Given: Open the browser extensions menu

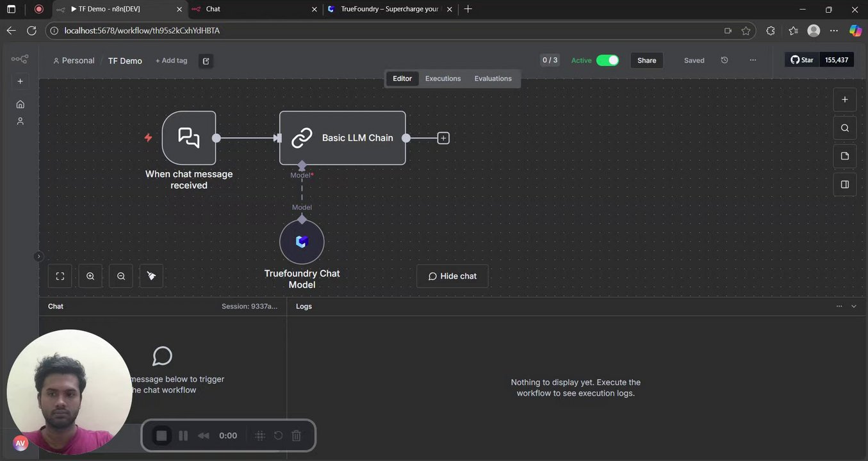Looking at the screenshot, I should click(771, 31).
